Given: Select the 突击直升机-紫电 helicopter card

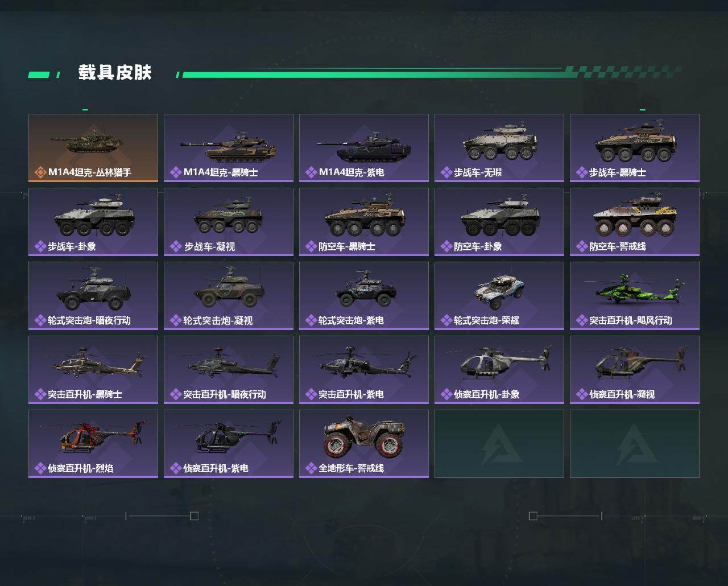Looking at the screenshot, I should [x=364, y=370].
